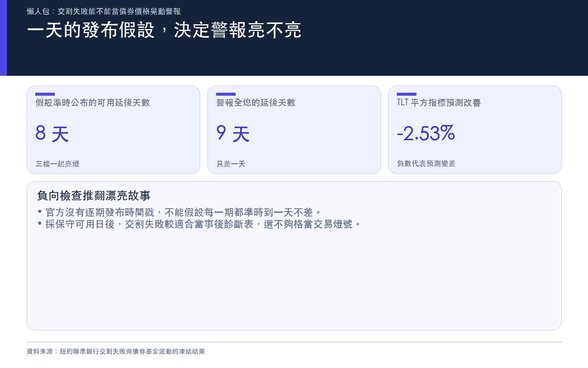Click the label 警報全熄的延後天數
This screenshot has width=588, height=368.
[256, 103]
